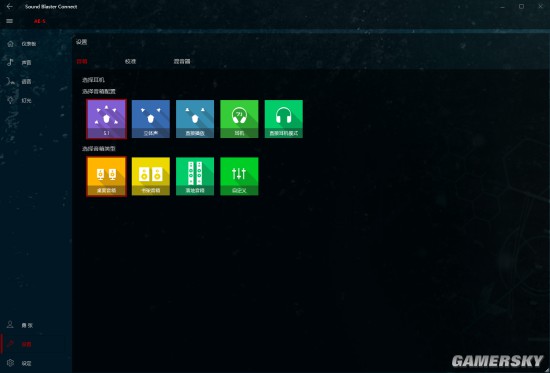Select the red AE-5 device label
Screen dimensions: 550x373
(x=40, y=21)
